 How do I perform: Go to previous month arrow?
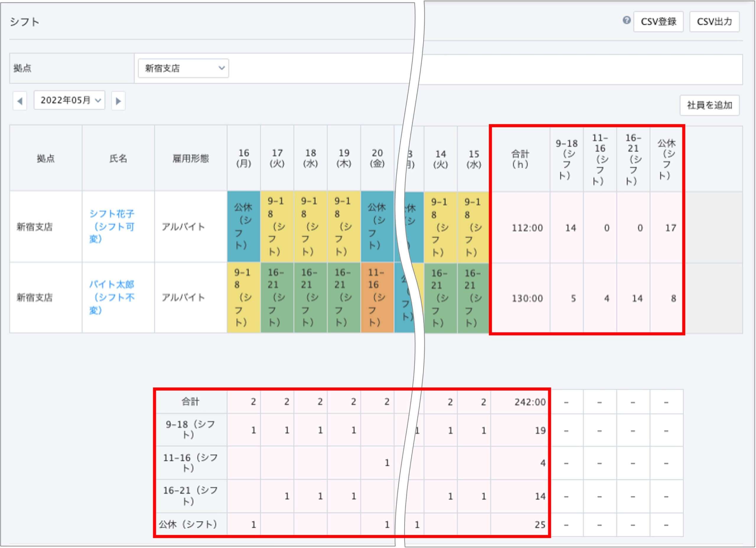(x=20, y=101)
